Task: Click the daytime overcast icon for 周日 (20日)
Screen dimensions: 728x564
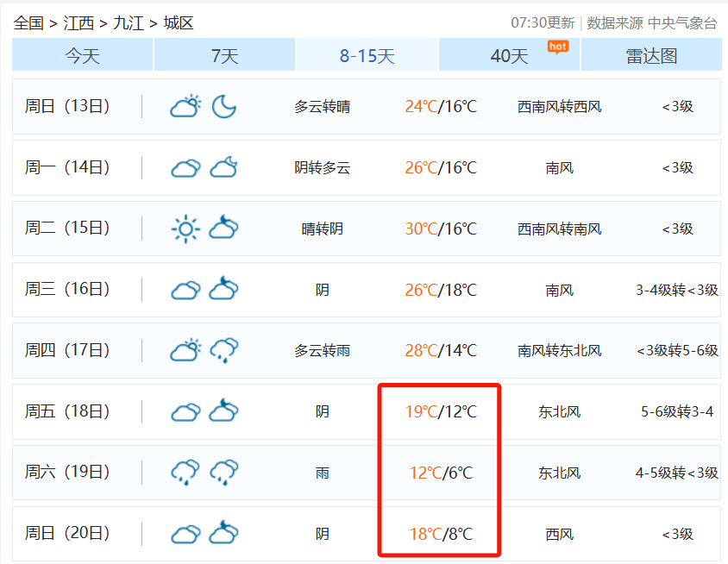Action: [x=185, y=534]
